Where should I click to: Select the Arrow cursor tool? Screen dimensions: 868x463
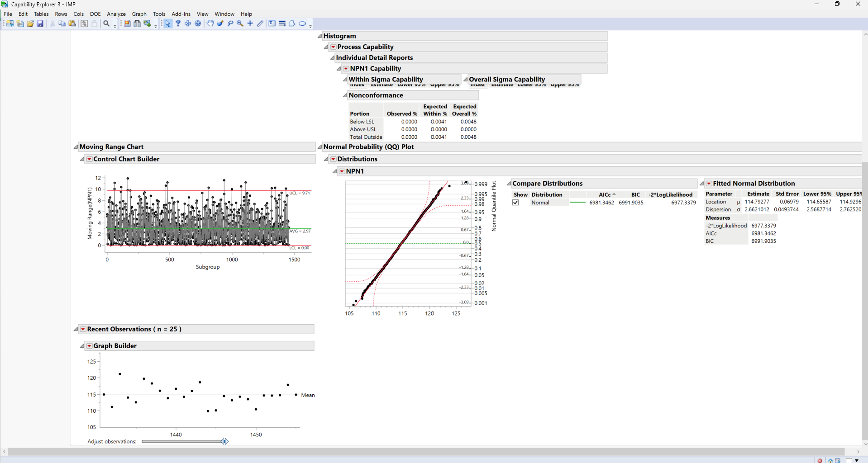click(168, 23)
